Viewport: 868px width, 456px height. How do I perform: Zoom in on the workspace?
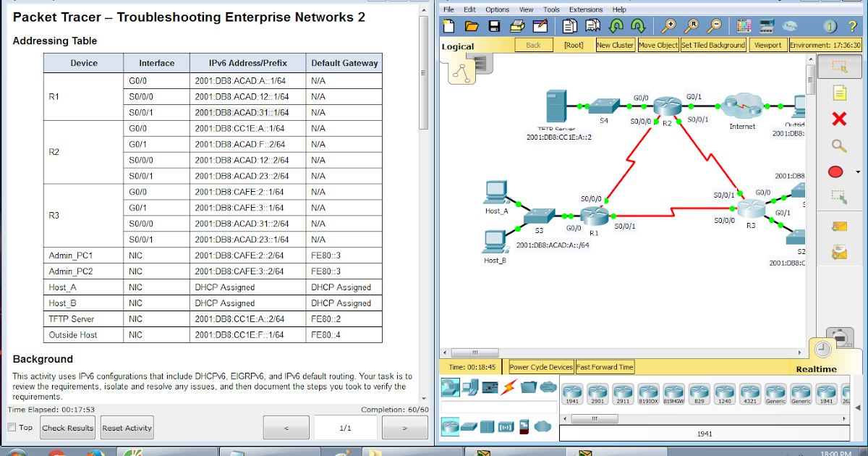tap(670, 27)
